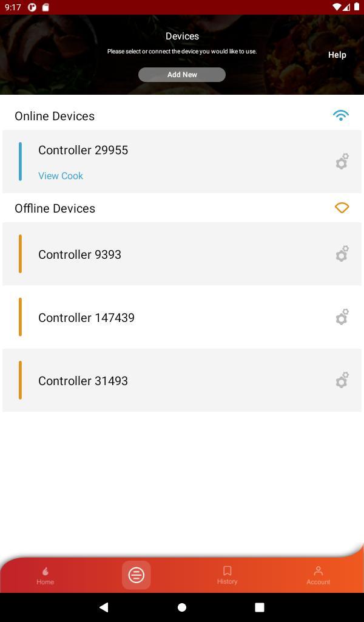Open the Help link
Viewport: 364px width, 622px height.
[337, 55]
